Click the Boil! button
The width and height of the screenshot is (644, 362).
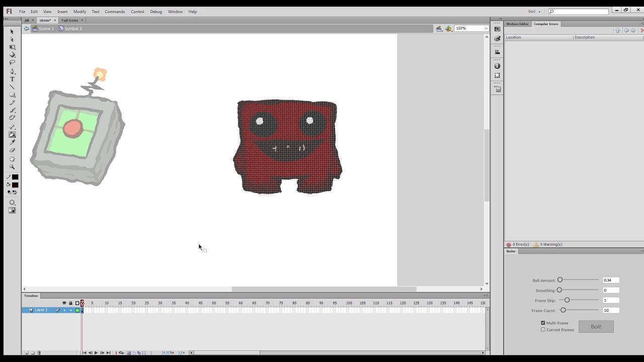(596, 327)
